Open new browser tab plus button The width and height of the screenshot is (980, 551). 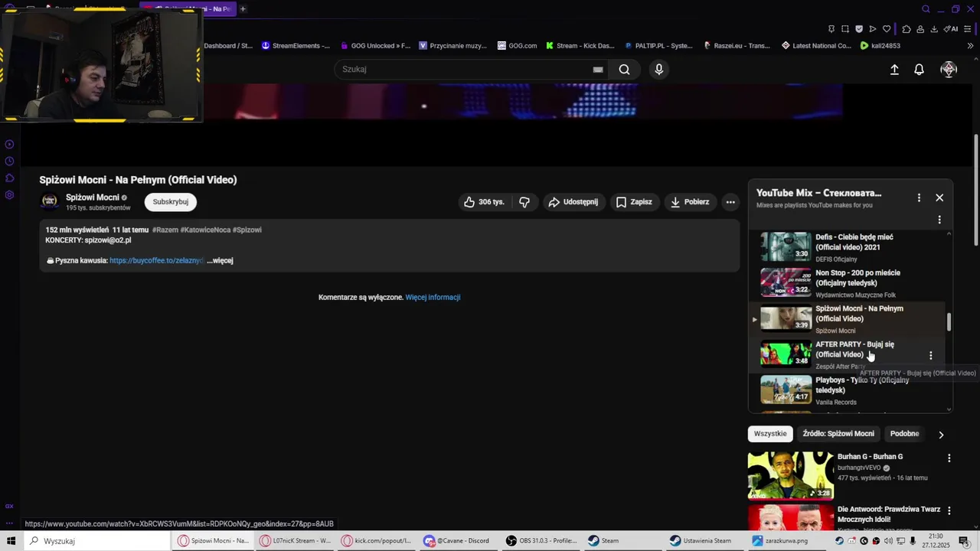243,9
